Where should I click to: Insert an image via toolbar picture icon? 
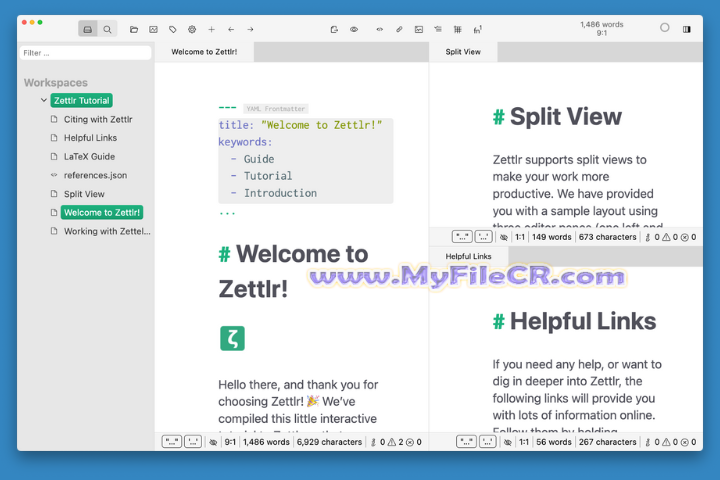click(419, 29)
